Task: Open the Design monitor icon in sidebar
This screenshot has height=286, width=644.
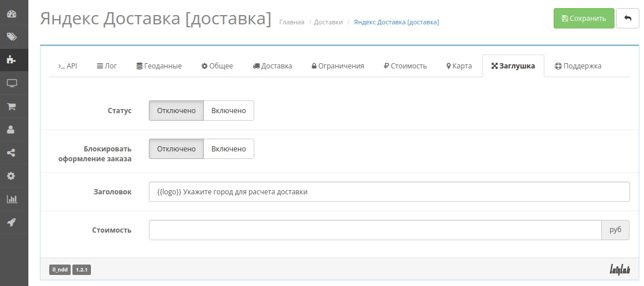Action: [12, 83]
